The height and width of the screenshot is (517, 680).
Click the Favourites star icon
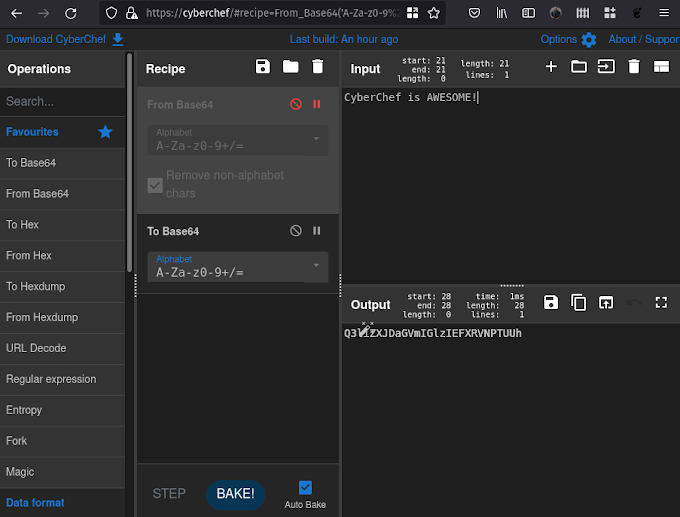(105, 132)
